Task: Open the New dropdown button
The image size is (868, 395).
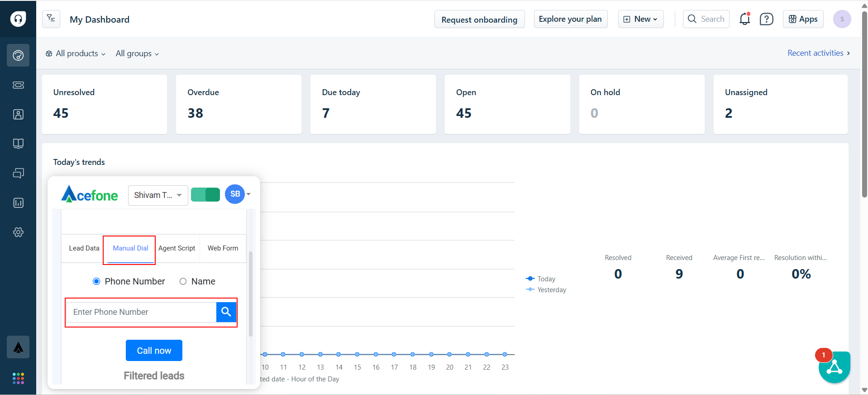Action: pos(641,19)
